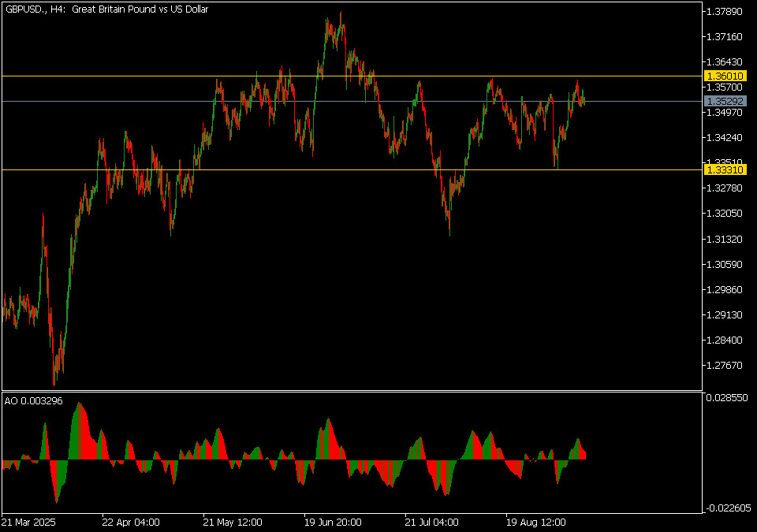This screenshot has width=757, height=532.
Task: Click the 1.28400 price axis label
Action: pyautogui.click(x=724, y=340)
